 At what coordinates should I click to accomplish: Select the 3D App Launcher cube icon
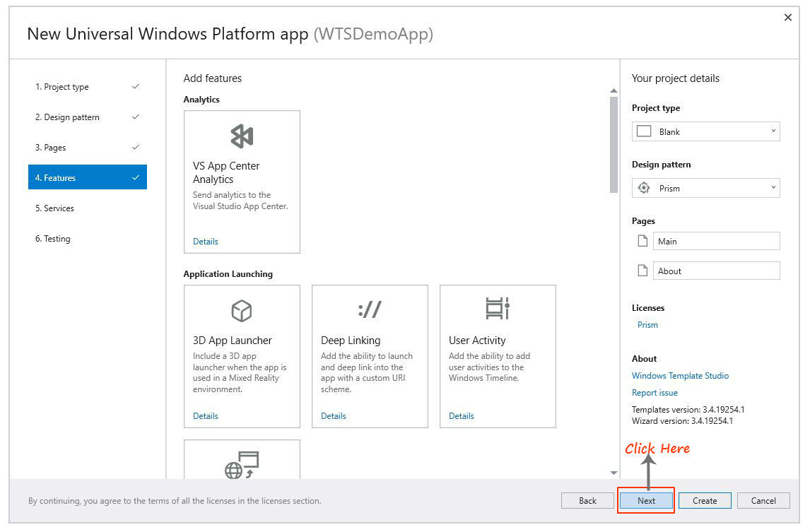click(241, 311)
